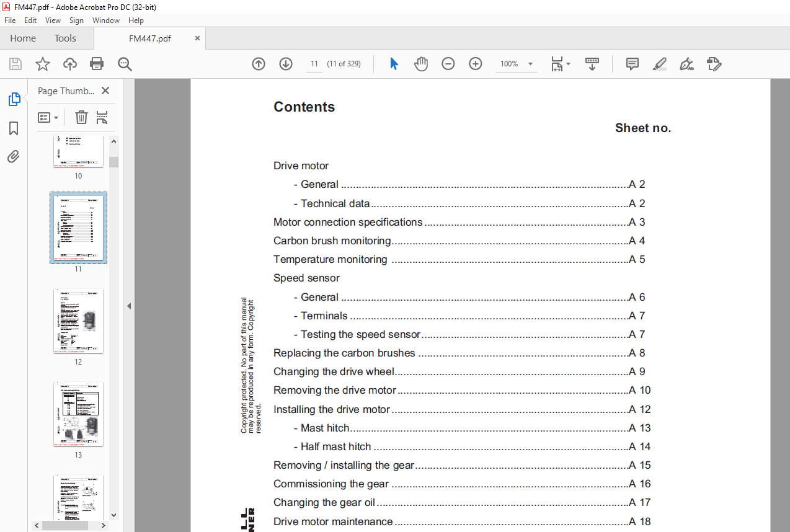790x532 pixels.
Task: Click thumbnail panel horizontal scroll left arrow
Action: (38, 525)
